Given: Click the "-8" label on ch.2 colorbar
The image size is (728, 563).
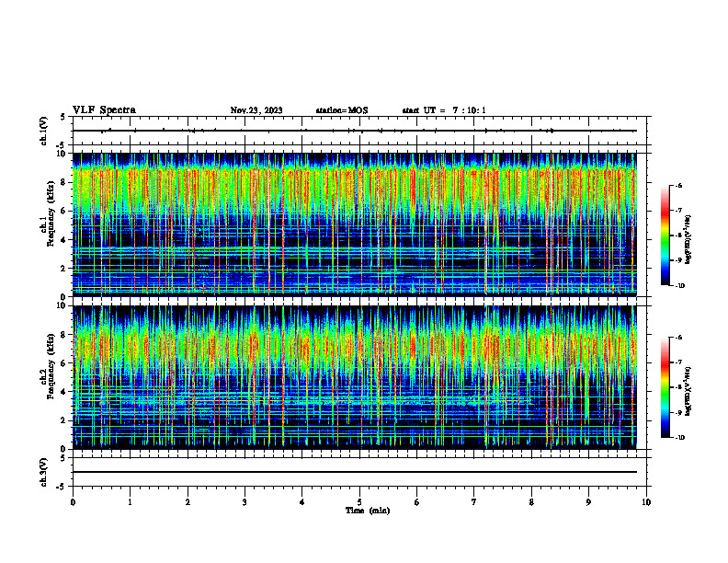Looking at the screenshot, I should 678,387.
